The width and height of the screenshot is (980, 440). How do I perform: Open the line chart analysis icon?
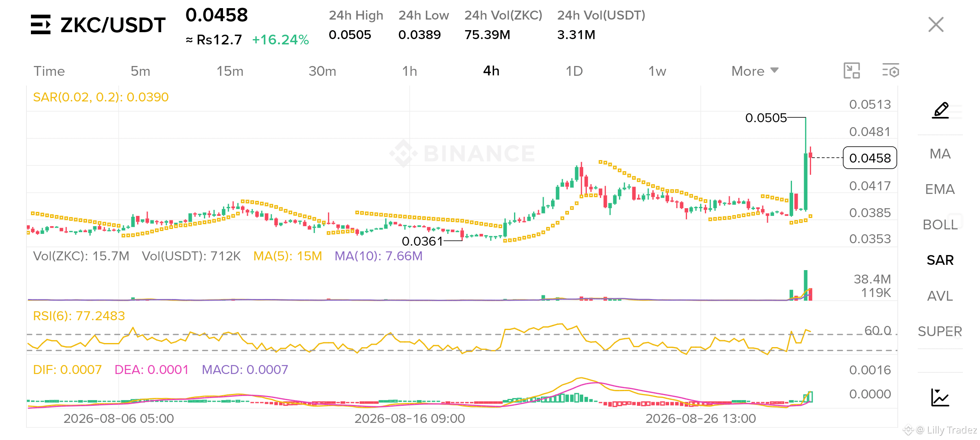pyautogui.click(x=940, y=397)
